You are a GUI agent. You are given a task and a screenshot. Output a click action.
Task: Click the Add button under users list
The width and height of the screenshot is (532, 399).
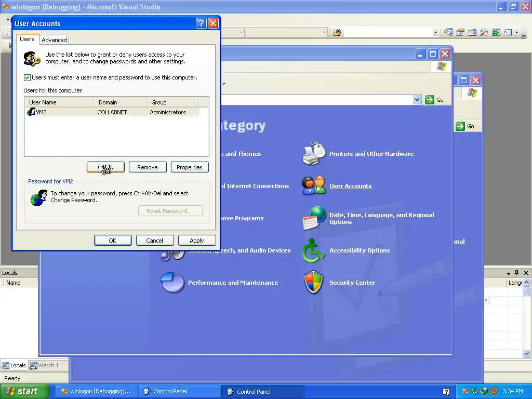point(105,167)
